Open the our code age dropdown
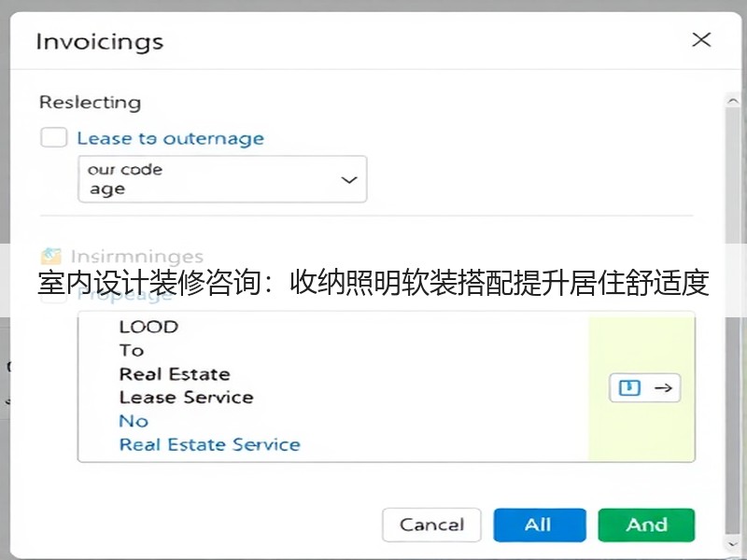 pos(222,179)
